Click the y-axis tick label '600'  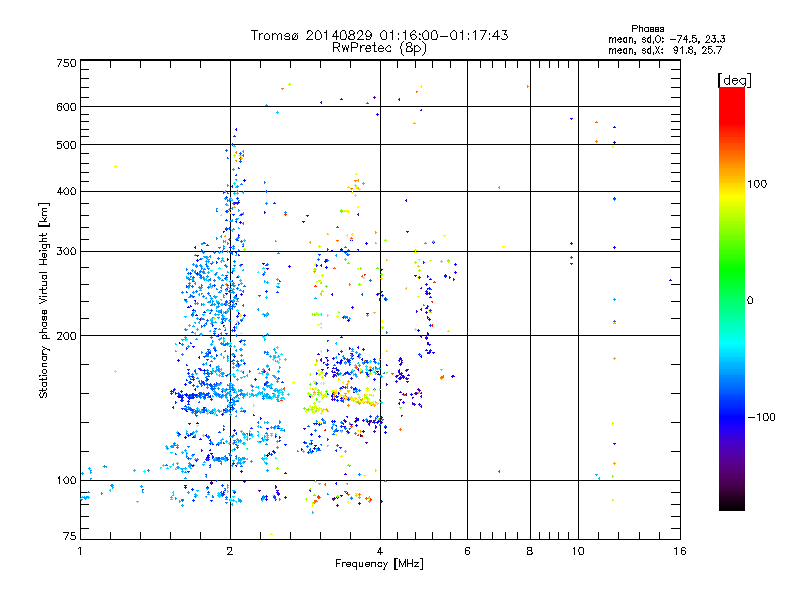point(66,107)
